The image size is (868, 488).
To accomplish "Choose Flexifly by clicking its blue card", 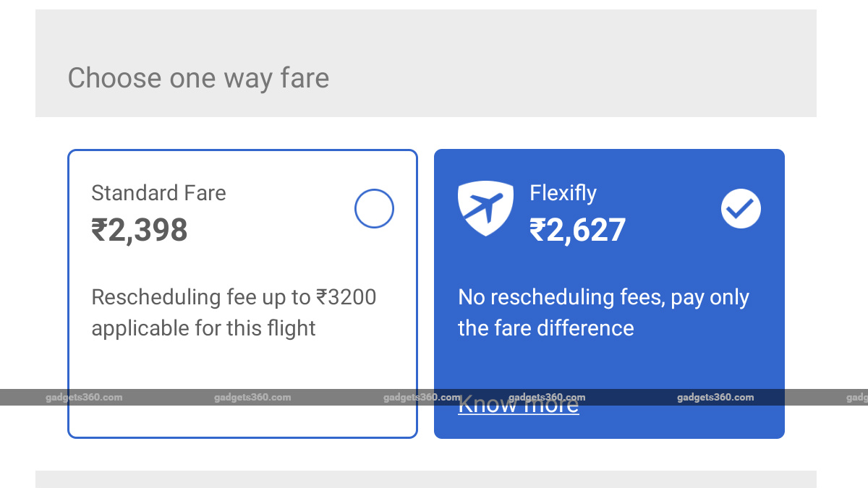I will (609, 293).
